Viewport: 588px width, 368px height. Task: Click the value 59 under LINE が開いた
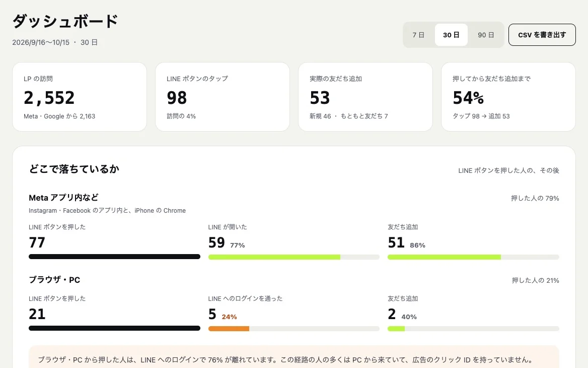pos(216,243)
